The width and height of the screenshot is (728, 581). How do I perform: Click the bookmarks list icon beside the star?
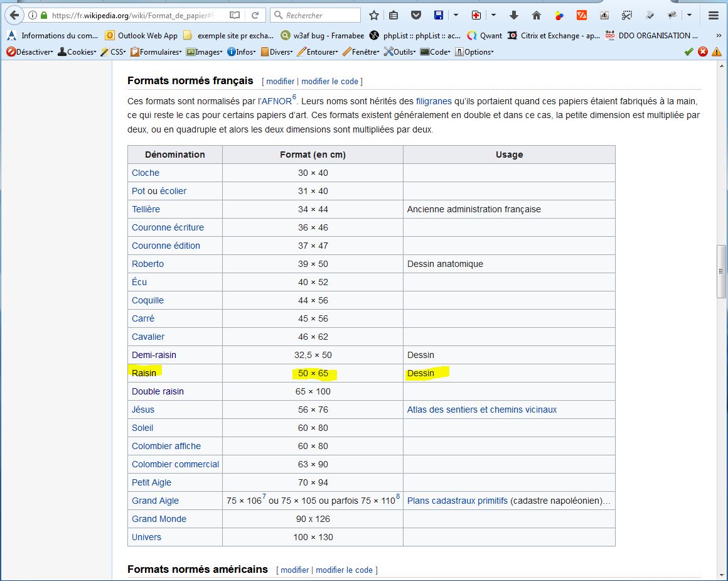(393, 15)
